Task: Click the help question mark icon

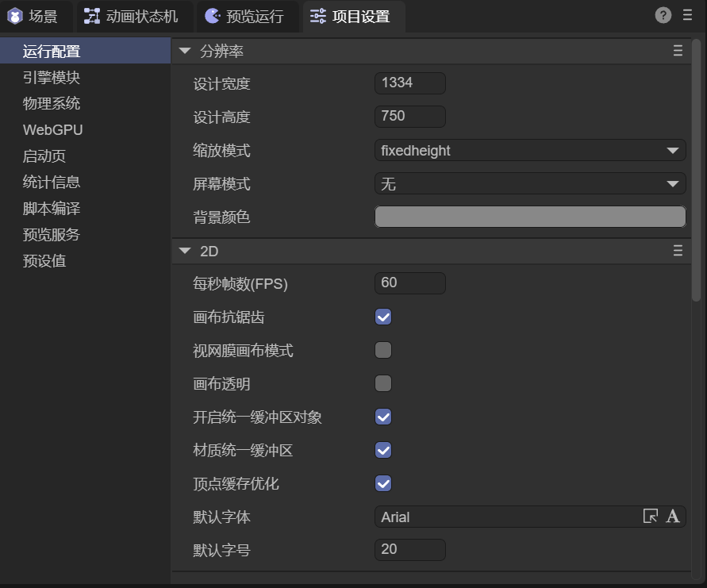Action: (x=663, y=15)
